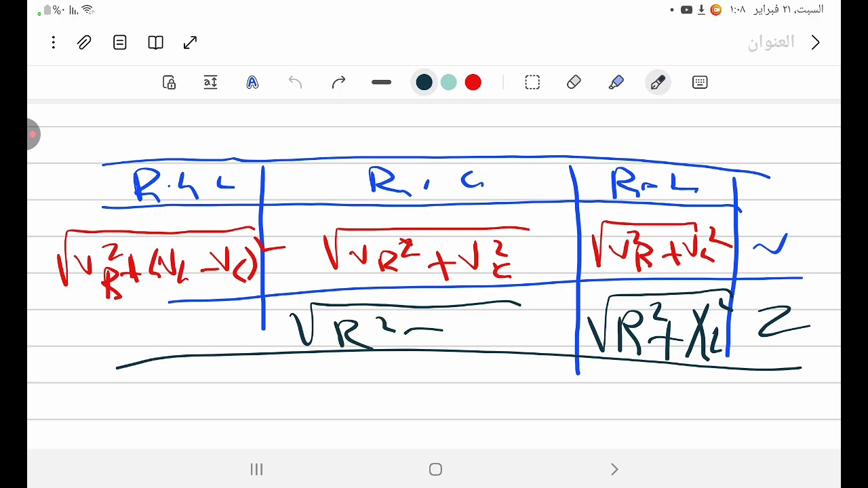Tap the Android back navigation arrow
The height and width of the screenshot is (488, 868).
coord(614,469)
